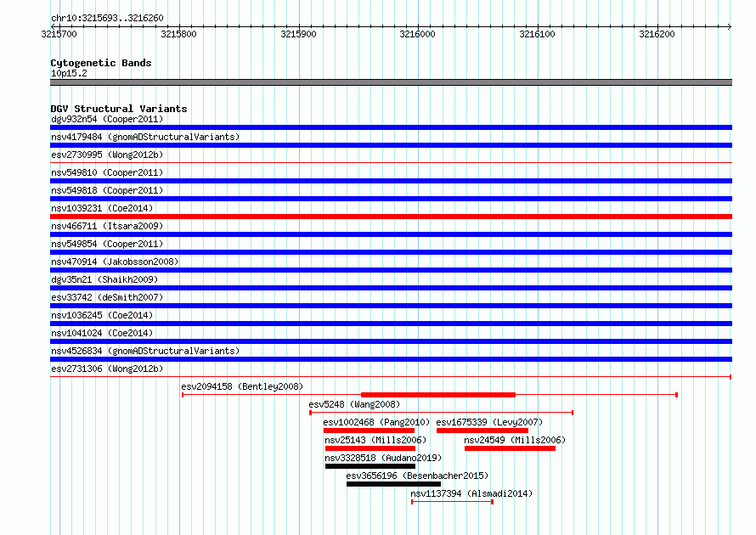Click esv1002468 (Pang2010) label
Image resolution: width=756 pixels, height=535 pixels.
(376, 422)
